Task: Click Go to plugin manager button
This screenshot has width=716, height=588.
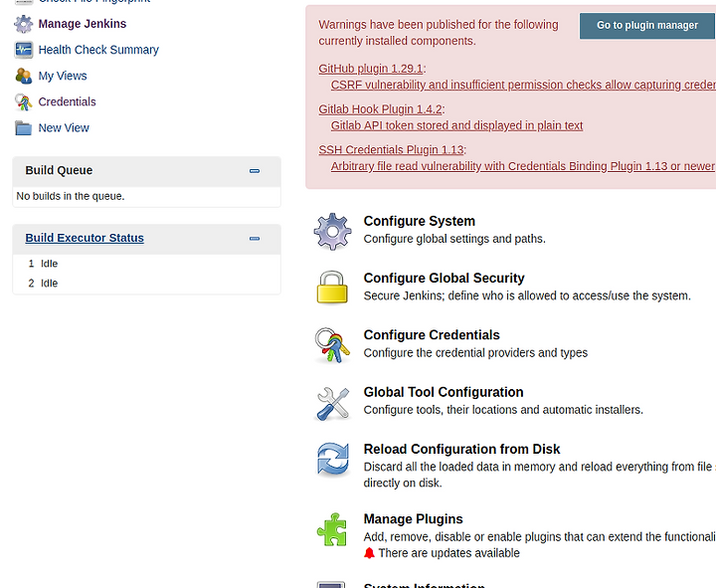Action: (x=647, y=26)
